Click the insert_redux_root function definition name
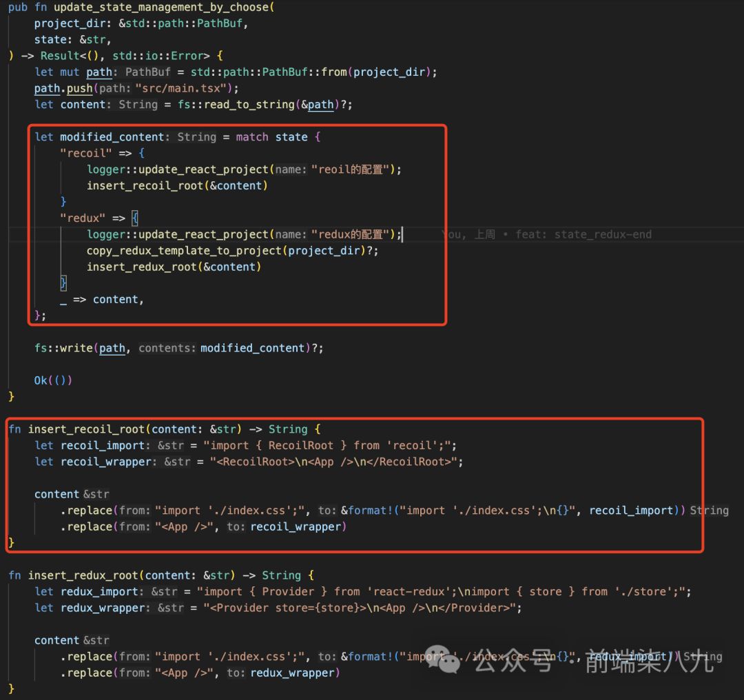 [x=83, y=575]
